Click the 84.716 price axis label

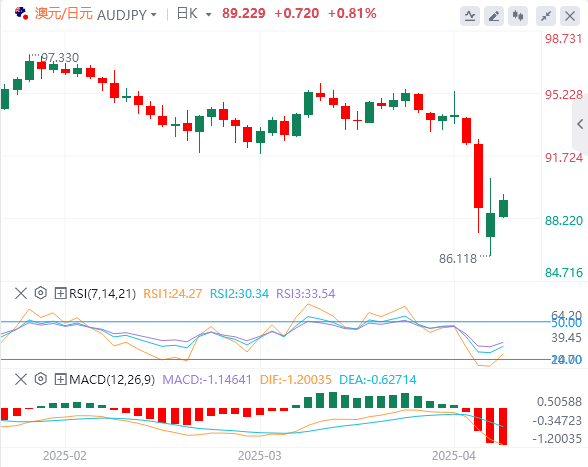point(564,272)
